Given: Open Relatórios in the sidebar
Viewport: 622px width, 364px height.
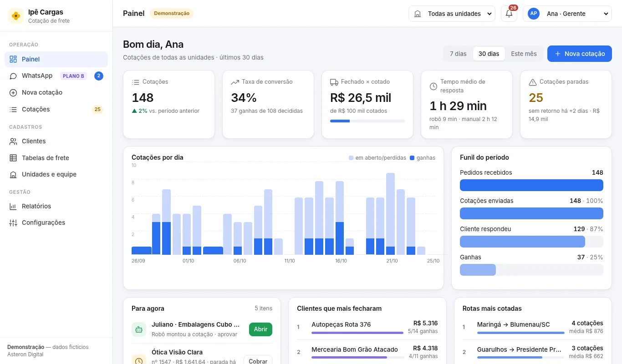Looking at the screenshot, I should 56,207.
